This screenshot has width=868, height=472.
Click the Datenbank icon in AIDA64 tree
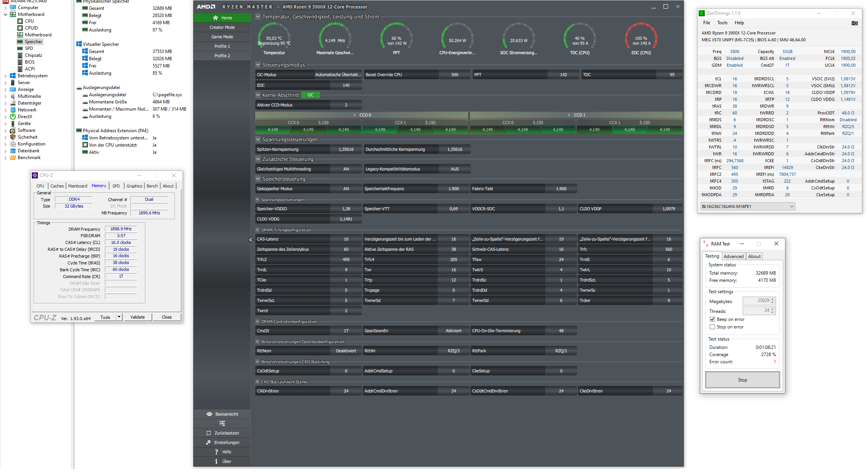pos(13,151)
